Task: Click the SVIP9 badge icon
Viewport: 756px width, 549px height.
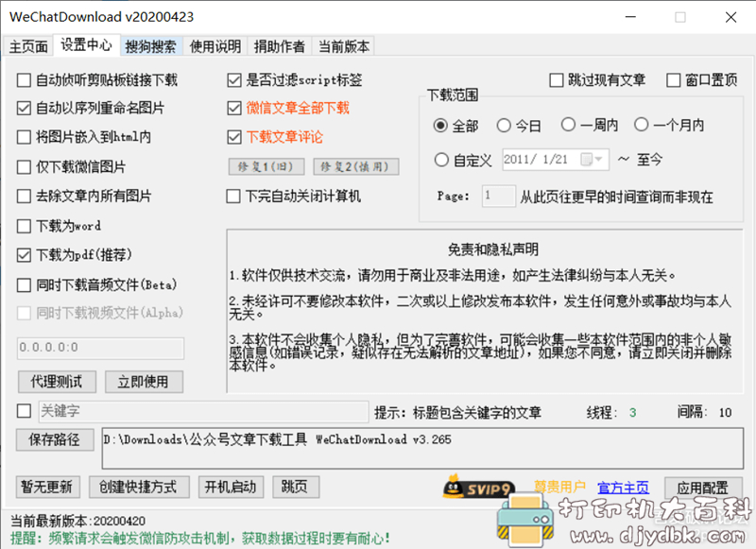Action: pos(479,487)
